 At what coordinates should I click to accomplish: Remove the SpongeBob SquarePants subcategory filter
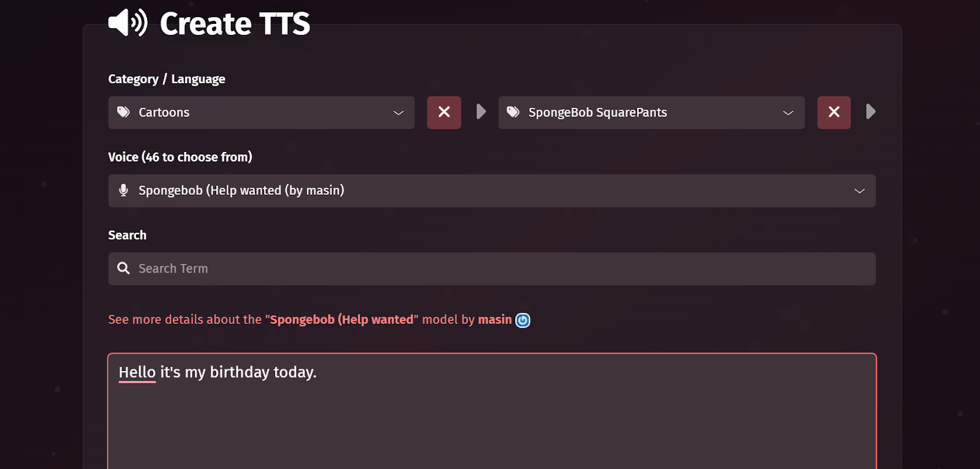click(834, 112)
